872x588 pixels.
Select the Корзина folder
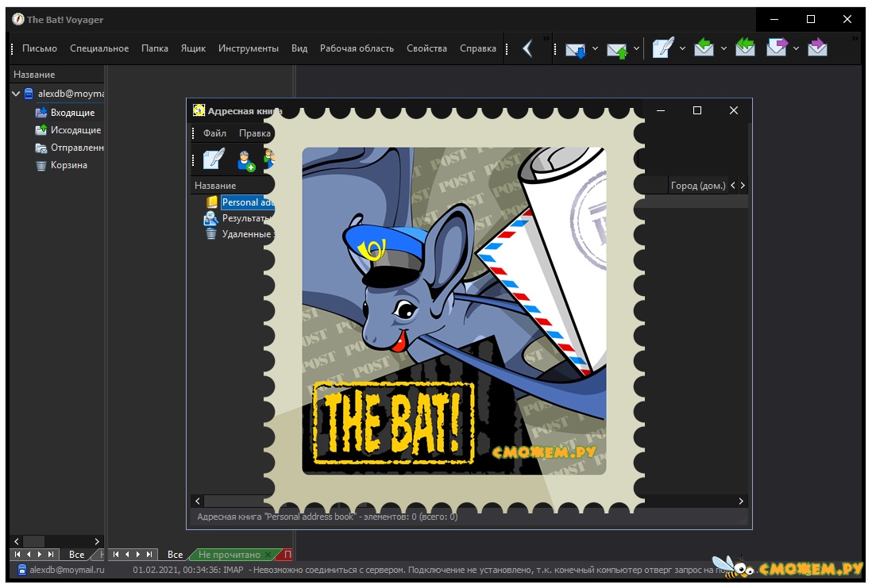coord(61,164)
